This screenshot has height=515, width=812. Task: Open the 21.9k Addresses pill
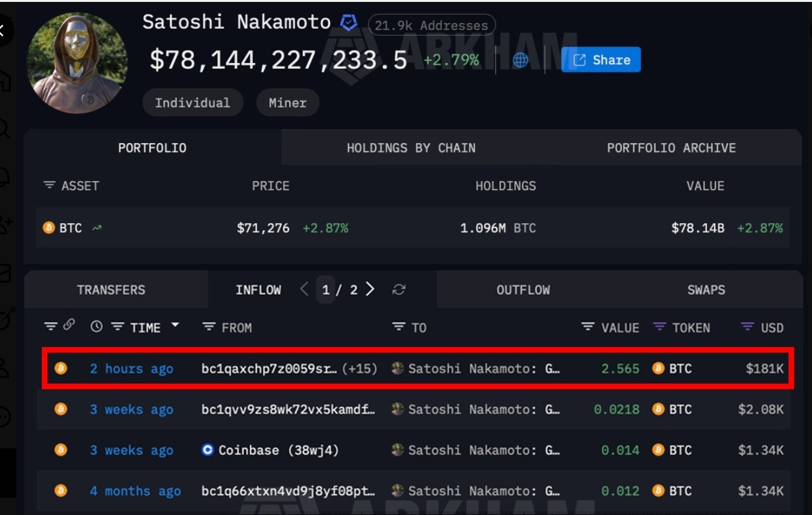pyautogui.click(x=432, y=25)
